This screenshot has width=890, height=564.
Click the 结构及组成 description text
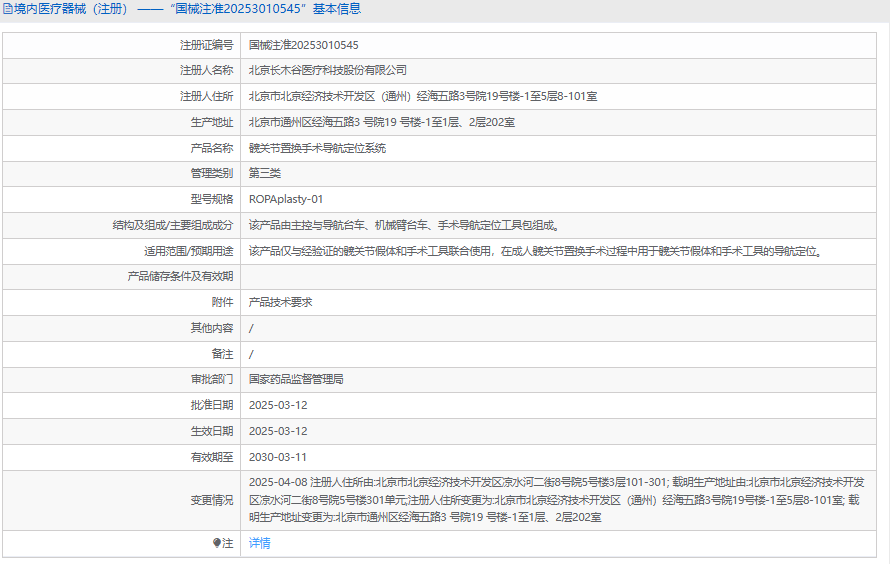click(403, 225)
